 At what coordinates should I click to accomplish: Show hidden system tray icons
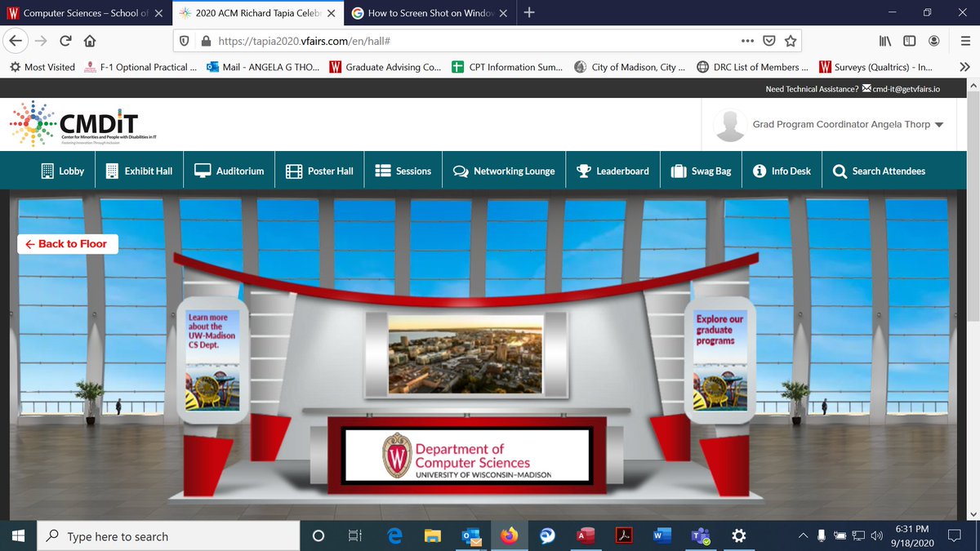coord(803,536)
